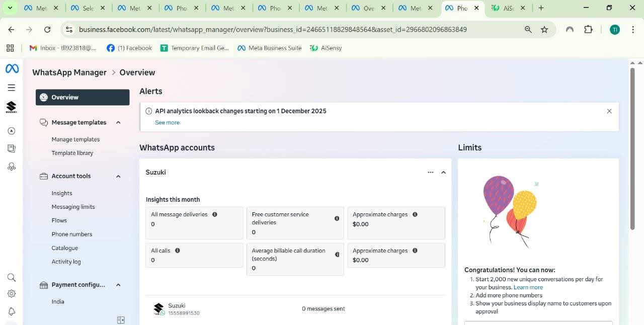644x325 pixels.
Task: Collapse the Payment configuration section
Action: [118, 285]
